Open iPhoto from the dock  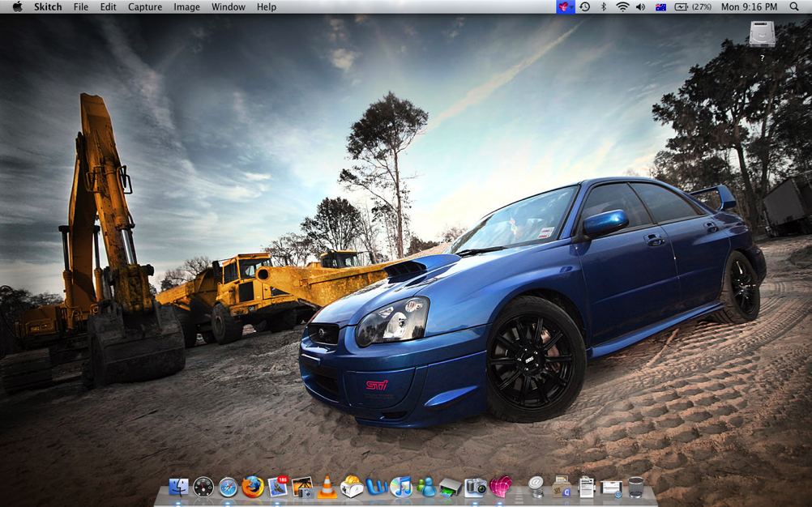click(302, 487)
